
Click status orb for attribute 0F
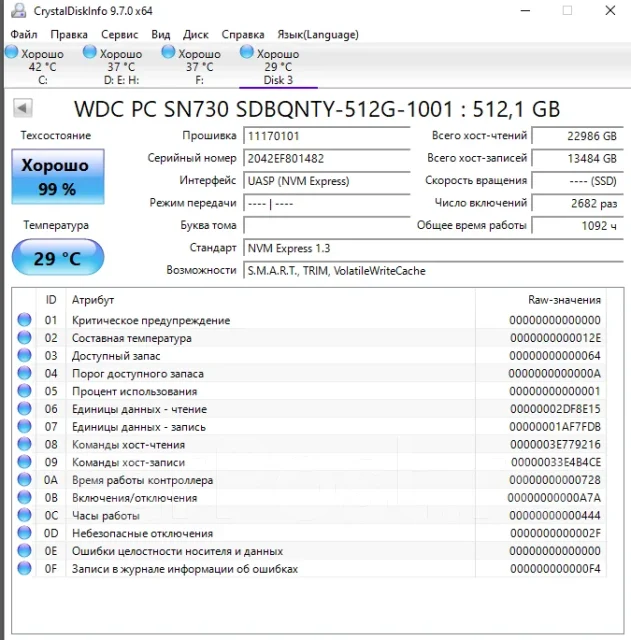tap(24, 568)
